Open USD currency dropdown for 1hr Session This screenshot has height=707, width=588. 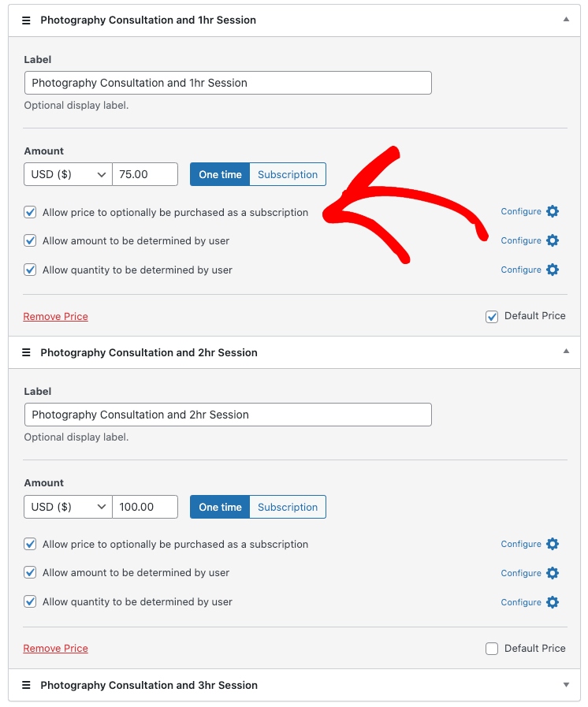[68, 174]
